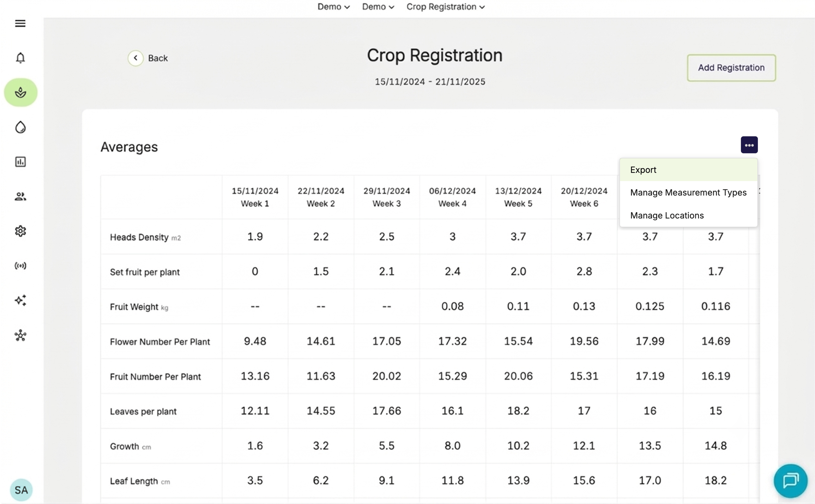Click Fruit Weight value 0.116

(715, 306)
